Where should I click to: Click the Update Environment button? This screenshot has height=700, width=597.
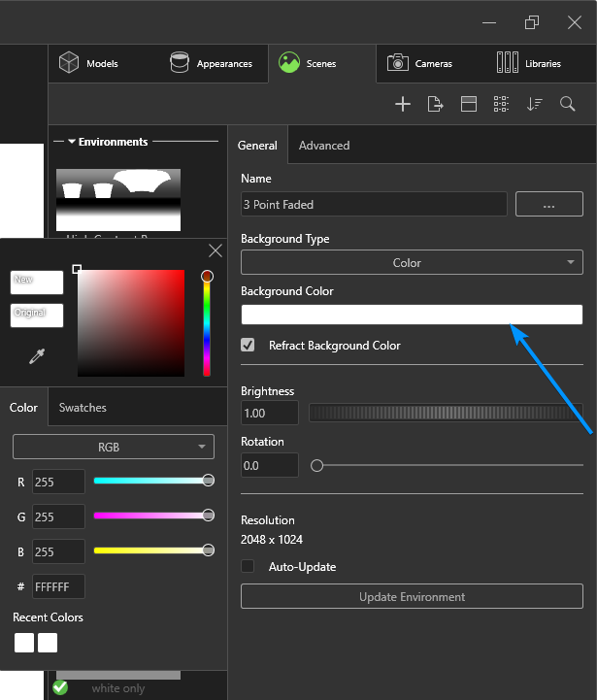point(412,596)
